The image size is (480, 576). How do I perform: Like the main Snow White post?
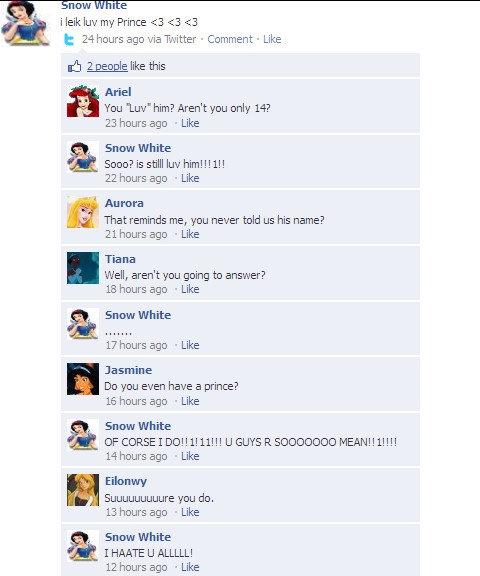272,39
